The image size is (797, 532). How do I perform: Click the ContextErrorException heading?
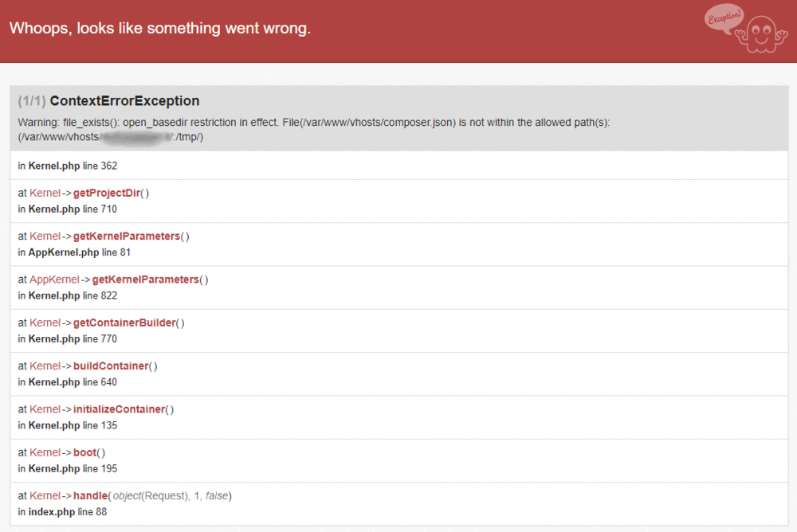124,101
